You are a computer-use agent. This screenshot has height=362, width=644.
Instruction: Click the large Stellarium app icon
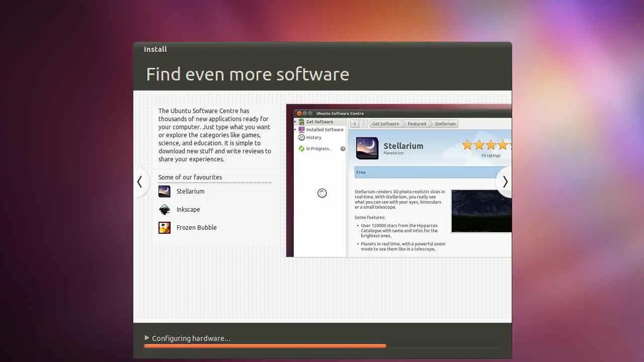click(367, 148)
